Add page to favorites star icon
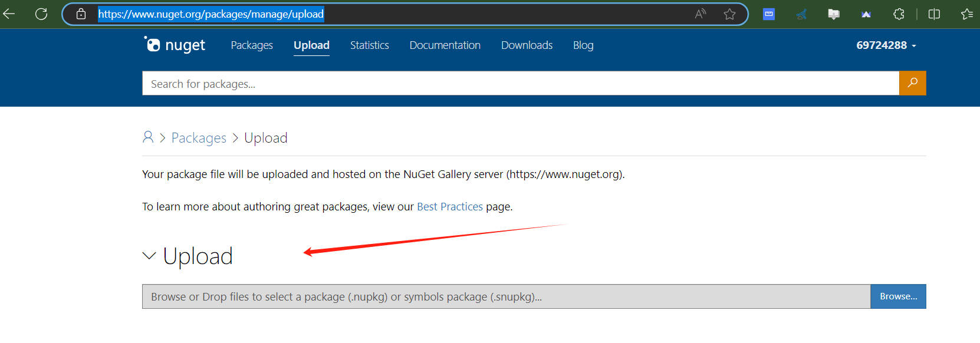This screenshot has width=980, height=343. click(729, 14)
